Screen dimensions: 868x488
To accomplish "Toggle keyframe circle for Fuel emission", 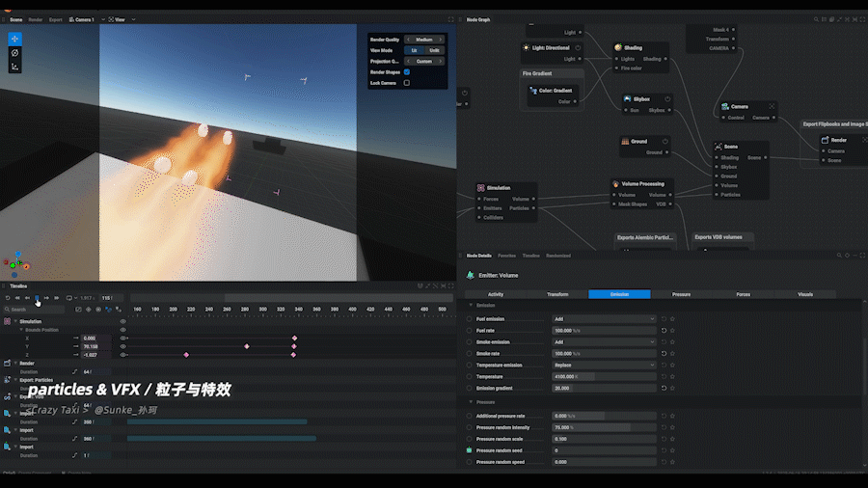I will [469, 318].
